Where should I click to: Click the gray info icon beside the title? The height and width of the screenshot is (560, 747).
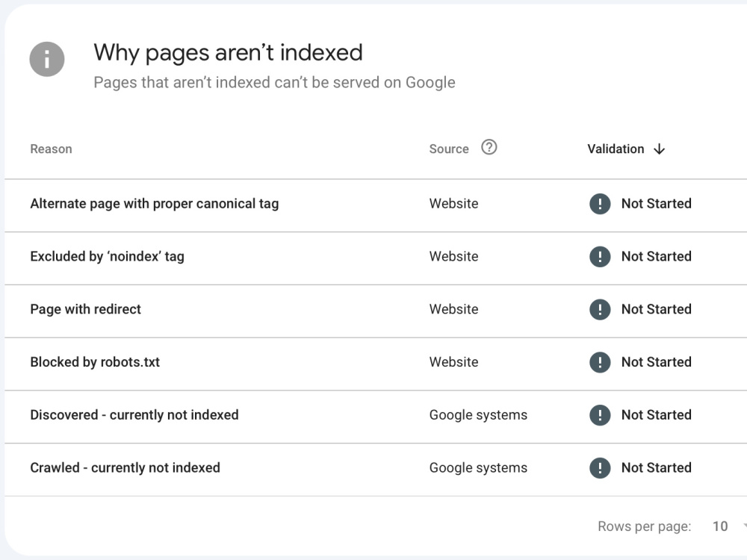point(46,60)
